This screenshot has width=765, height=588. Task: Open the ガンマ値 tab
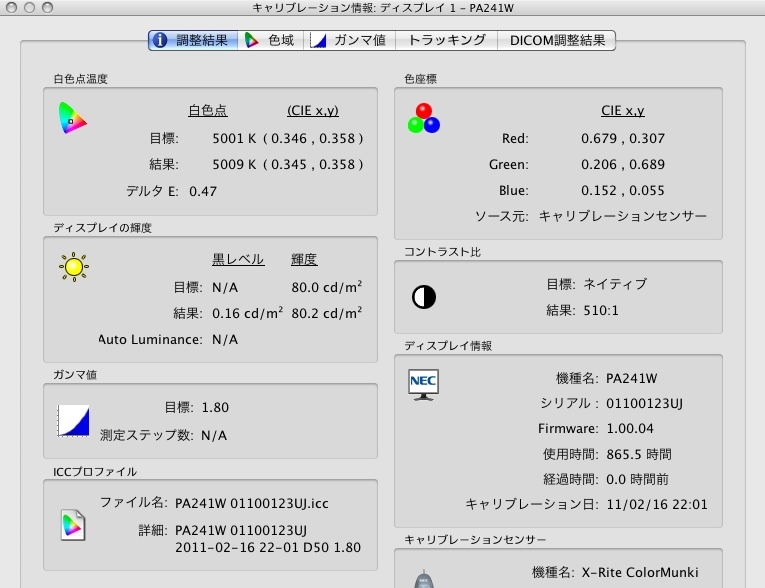[348, 40]
